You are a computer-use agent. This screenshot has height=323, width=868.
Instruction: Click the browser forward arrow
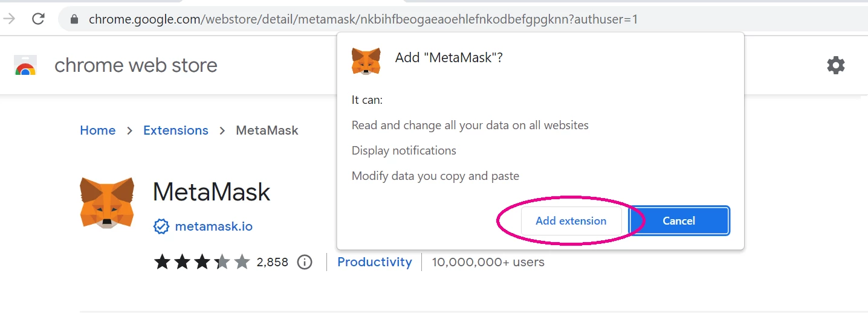coord(8,19)
